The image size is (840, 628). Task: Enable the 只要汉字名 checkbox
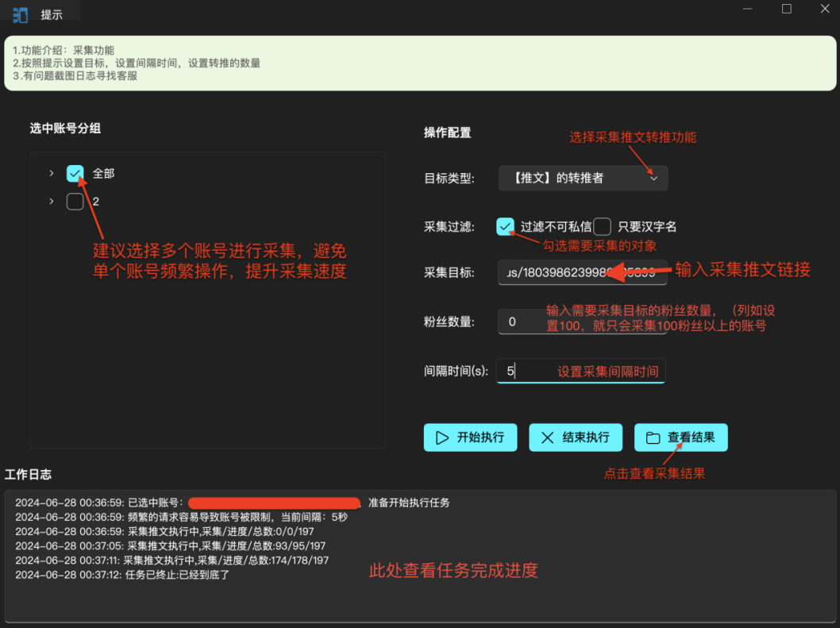point(603,226)
